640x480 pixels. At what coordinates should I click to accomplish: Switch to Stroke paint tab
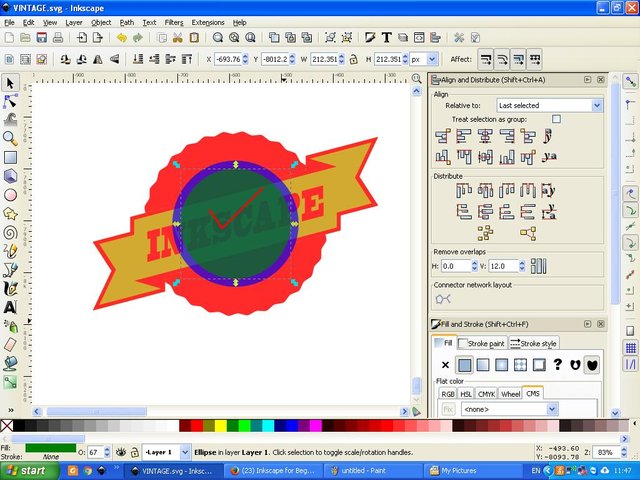[482, 343]
